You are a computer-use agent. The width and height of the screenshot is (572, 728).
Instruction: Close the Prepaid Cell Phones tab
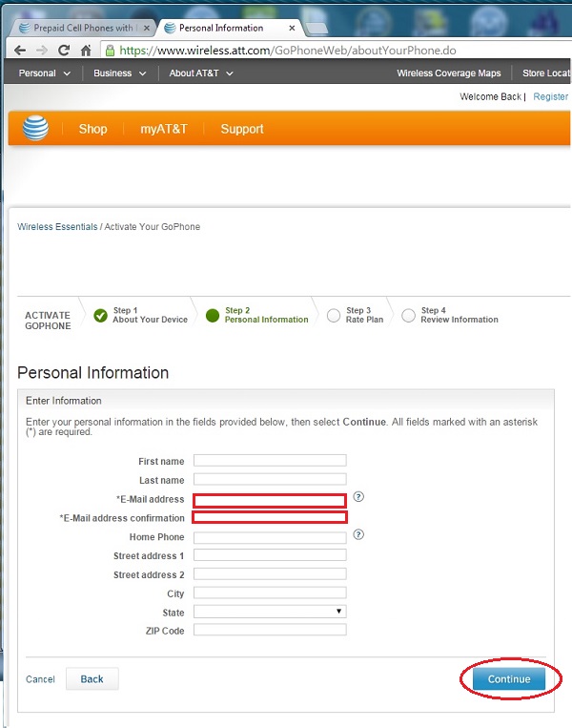[x=147, y=29]
